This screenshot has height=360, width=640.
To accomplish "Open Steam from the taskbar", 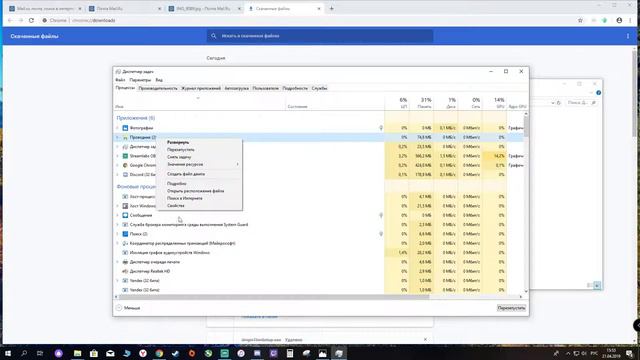I will point(176,353).
